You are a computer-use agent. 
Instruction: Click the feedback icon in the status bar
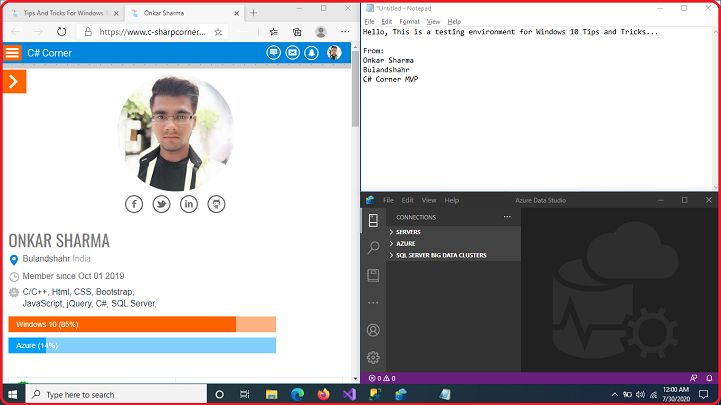coord(694,378)
